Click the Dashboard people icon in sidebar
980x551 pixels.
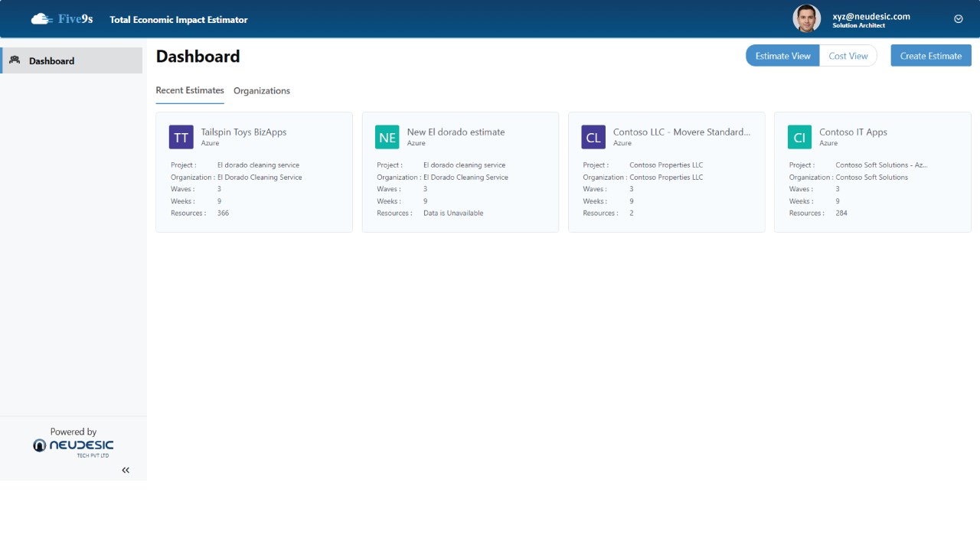(x=15, y=60)
